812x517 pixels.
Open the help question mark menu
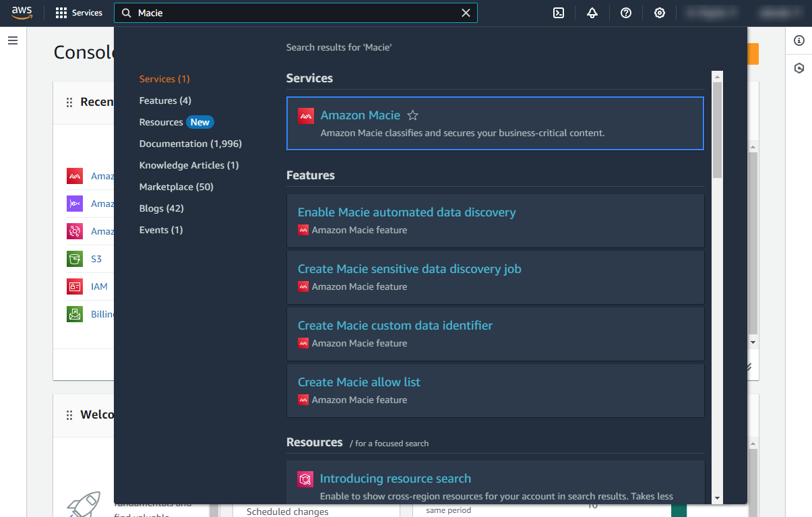626,13
